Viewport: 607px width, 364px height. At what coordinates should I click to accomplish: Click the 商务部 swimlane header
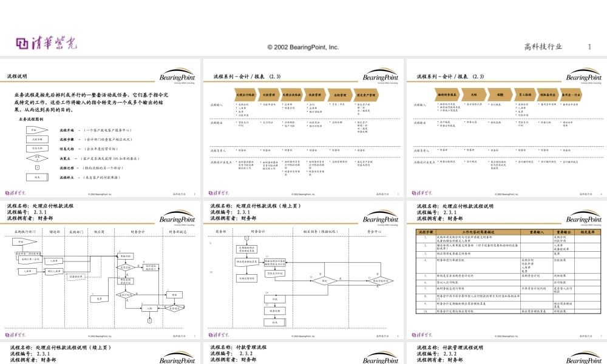221,232
